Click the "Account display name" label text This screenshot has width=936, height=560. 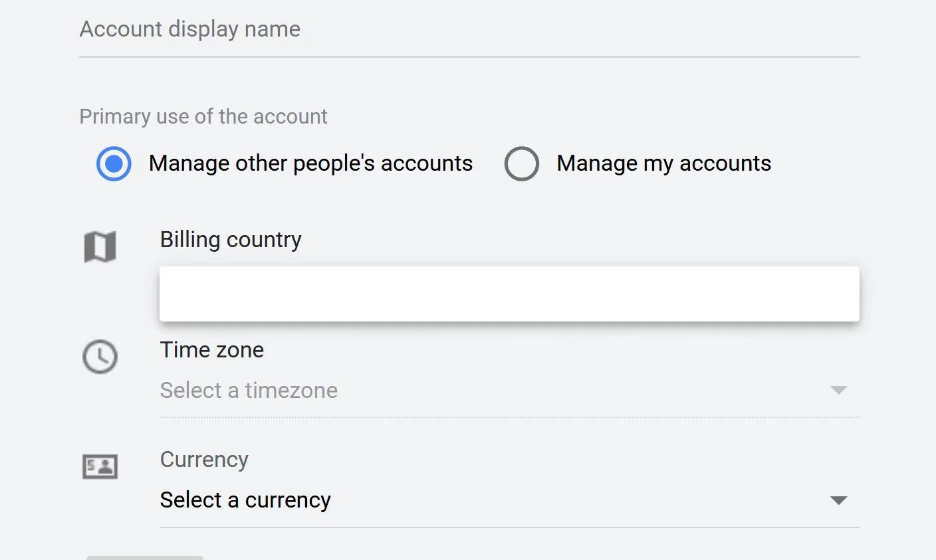[x=190, y=29]
